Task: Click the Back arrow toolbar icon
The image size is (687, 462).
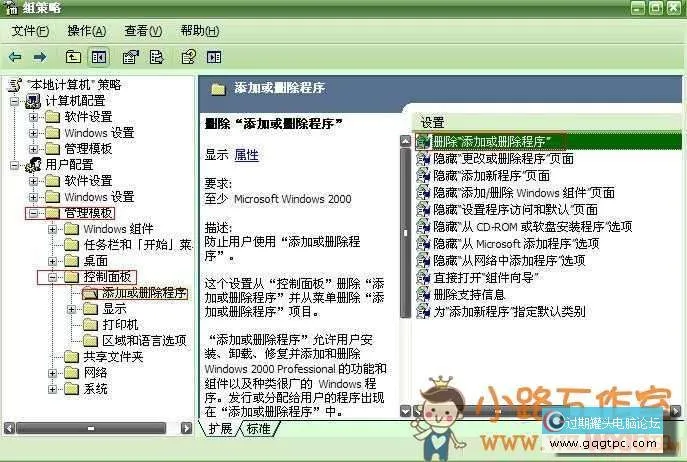Action: (x=15, y=57)
